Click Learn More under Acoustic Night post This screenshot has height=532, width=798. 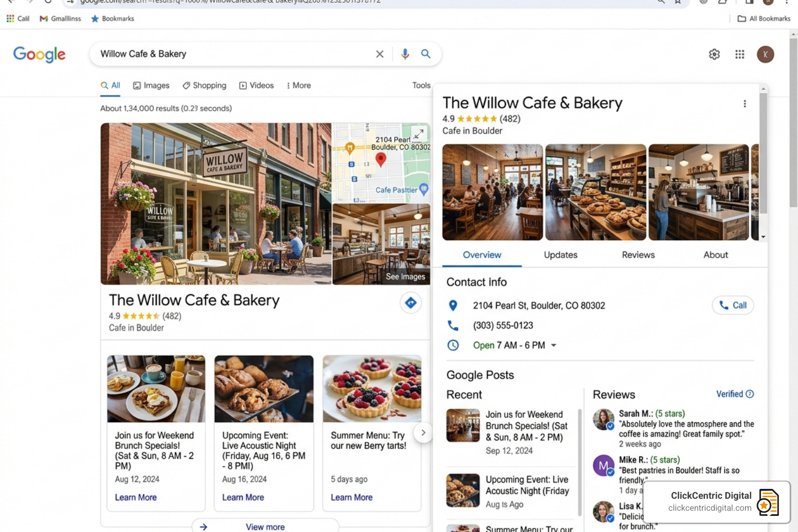coord(243,498)
